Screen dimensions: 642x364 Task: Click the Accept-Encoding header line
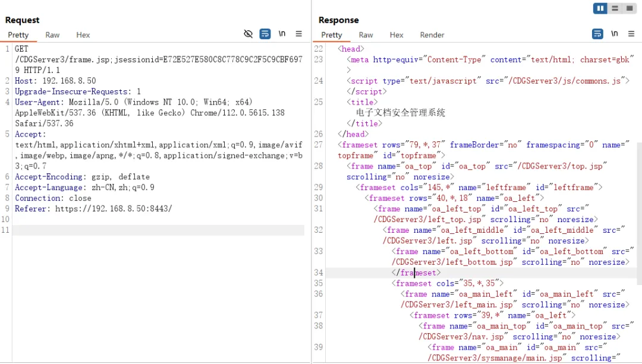click(x=82, y=177)
